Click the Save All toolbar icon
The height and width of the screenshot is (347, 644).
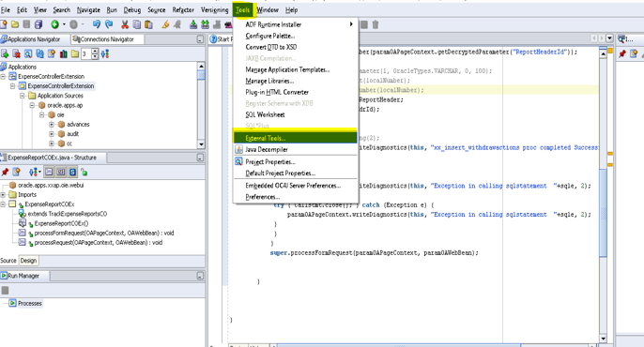38,24
